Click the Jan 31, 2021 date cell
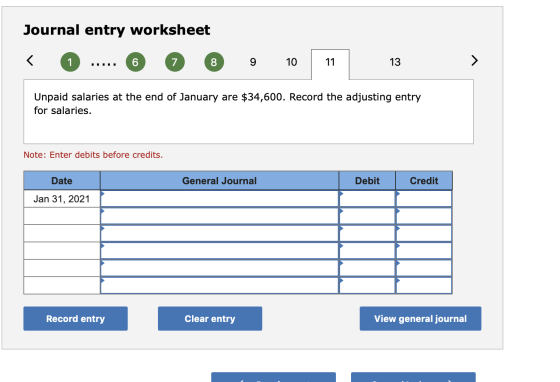The image size is (560, 382). [62, 199]
